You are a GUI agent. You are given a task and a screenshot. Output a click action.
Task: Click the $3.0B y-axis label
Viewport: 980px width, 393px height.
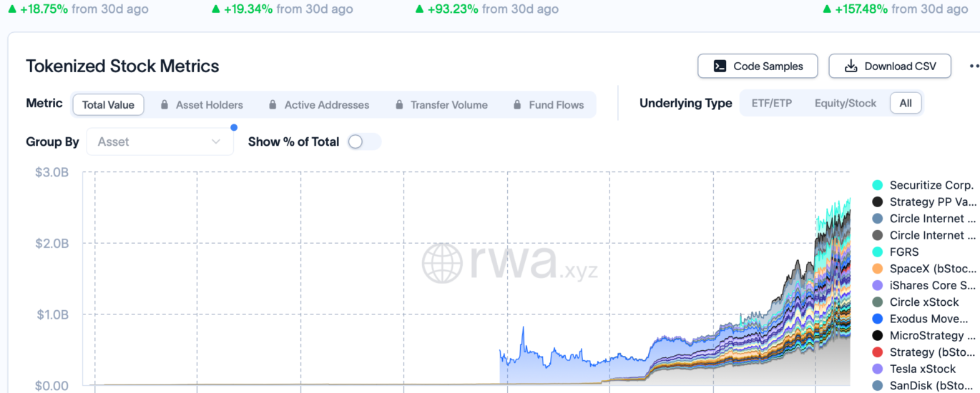coord(52,172)
